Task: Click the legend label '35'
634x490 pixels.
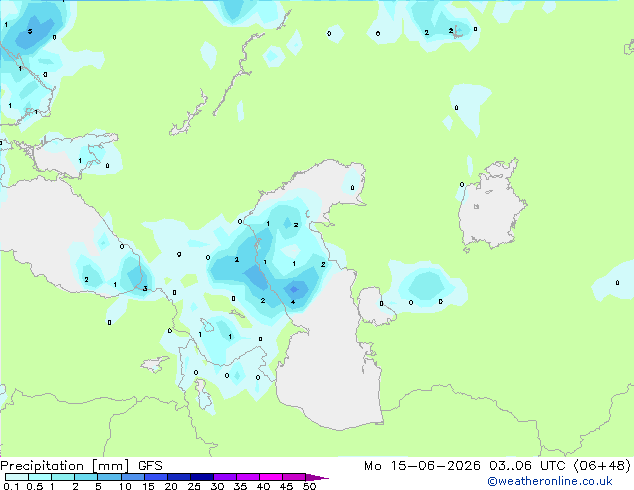Action: [x=241, y=486]
